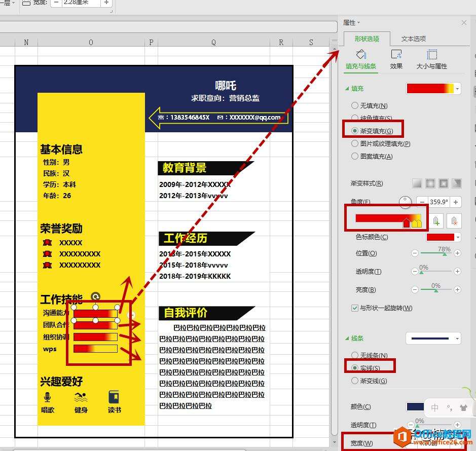
Task: Select the linear gradient style icon
Action: (417, 183)
